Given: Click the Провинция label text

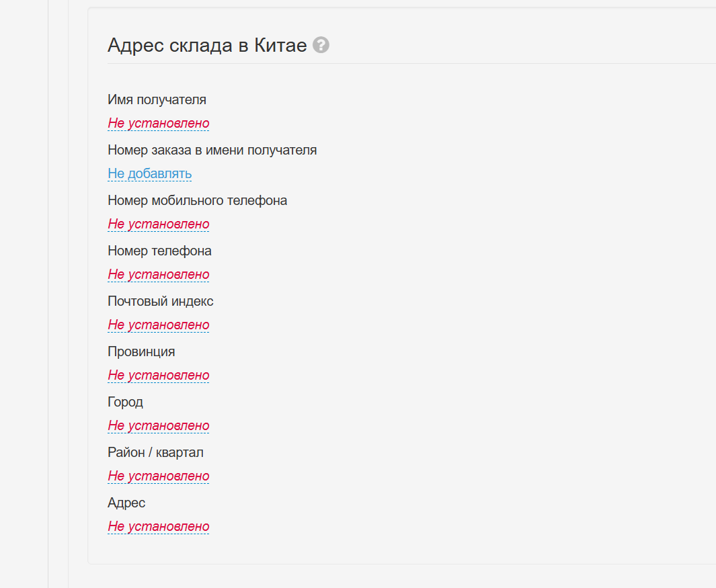Looking at the screenshot, I should [141, 352].
